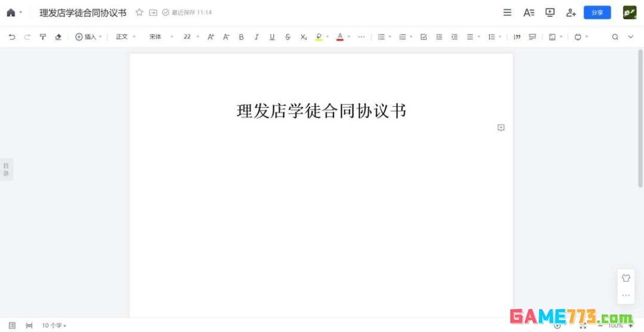Open the move-to-folder icon
The width and height of the screenshot is (644, 332).
point(153,13)
